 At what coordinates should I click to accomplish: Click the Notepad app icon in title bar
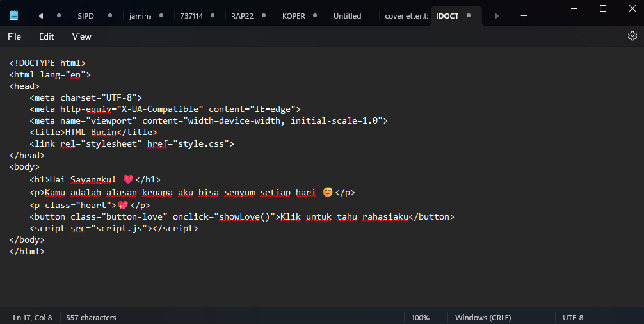[x=14, y=15]
